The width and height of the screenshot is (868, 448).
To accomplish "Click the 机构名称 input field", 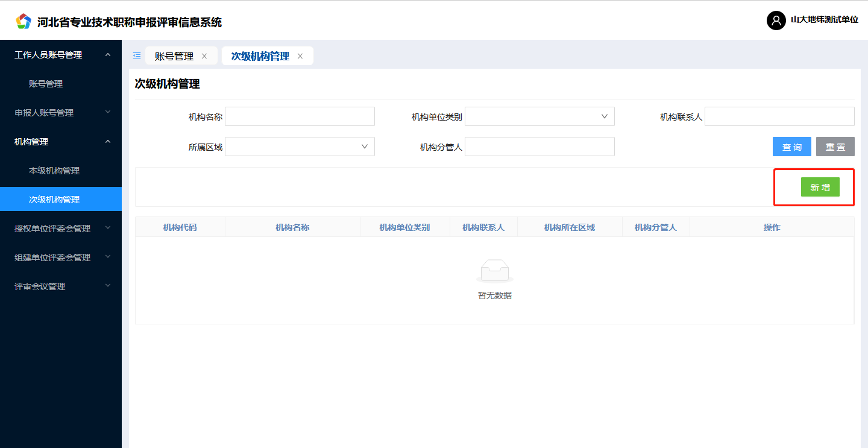I will [300, 116].
